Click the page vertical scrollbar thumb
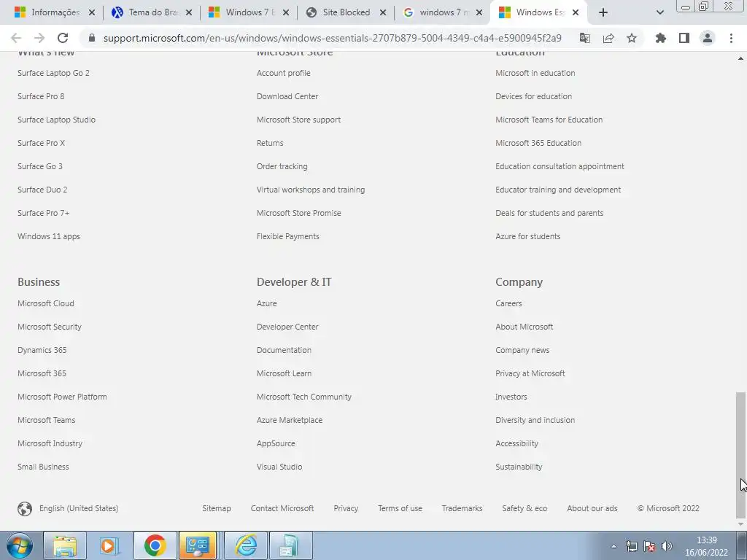747x560 pixels. [x=740, y=455]
